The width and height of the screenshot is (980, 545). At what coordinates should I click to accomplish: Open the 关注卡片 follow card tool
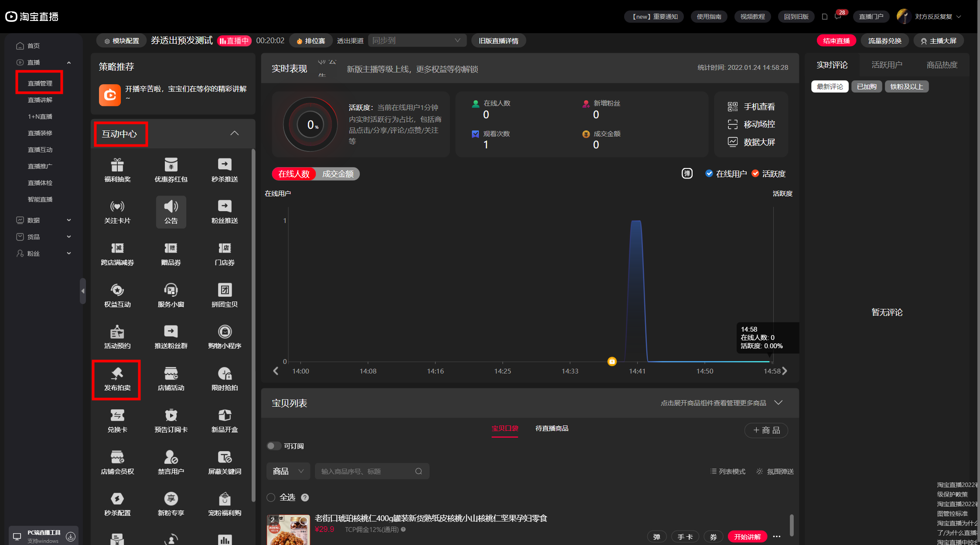point(117,212)
